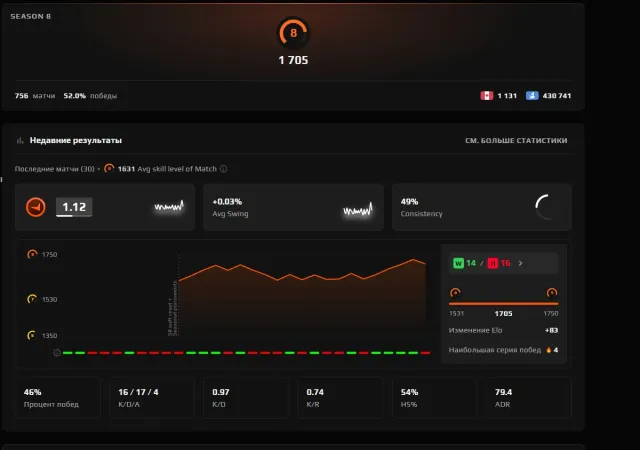Image resolution: width=640 pixels, height=450 pixels.
Task: Expand the wins/losses chevron arrow
Action: pyautogui.click(x=520, y=263)
